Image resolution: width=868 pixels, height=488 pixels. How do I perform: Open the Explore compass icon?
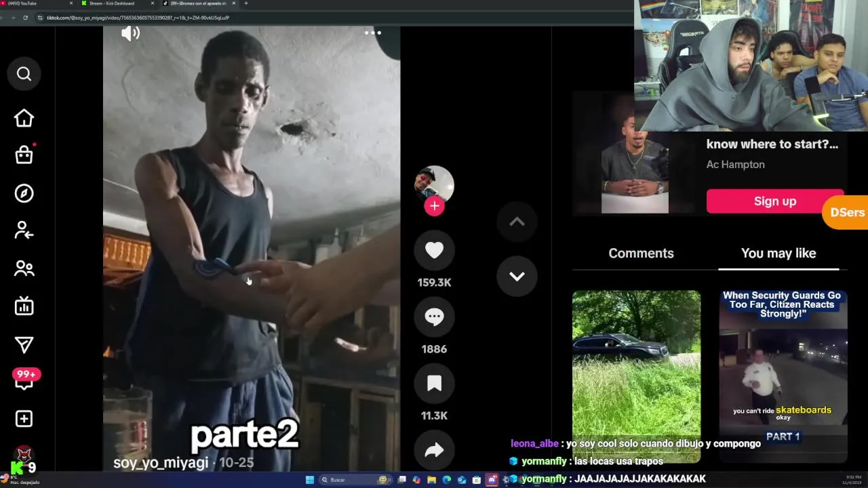24,193
